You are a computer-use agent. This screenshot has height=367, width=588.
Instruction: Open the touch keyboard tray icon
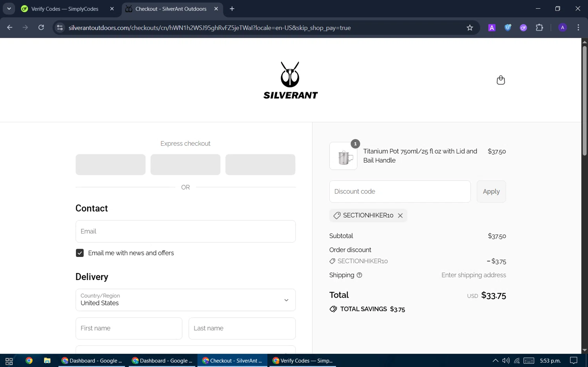529,361
